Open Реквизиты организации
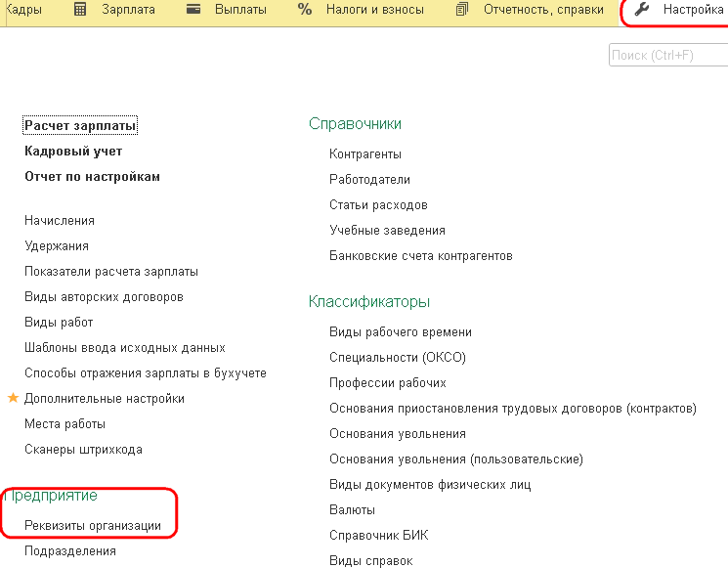Viewport: 728px width, 568px height. click(93, 526)
